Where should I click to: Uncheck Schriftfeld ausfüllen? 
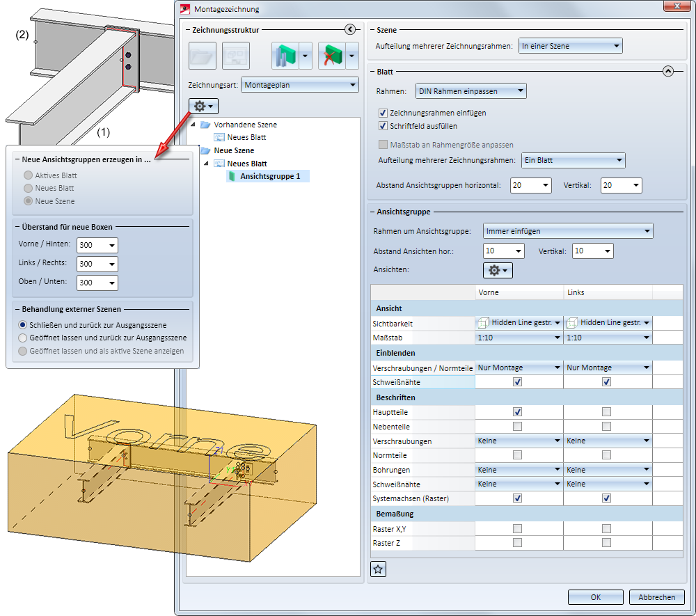(383, 126)
